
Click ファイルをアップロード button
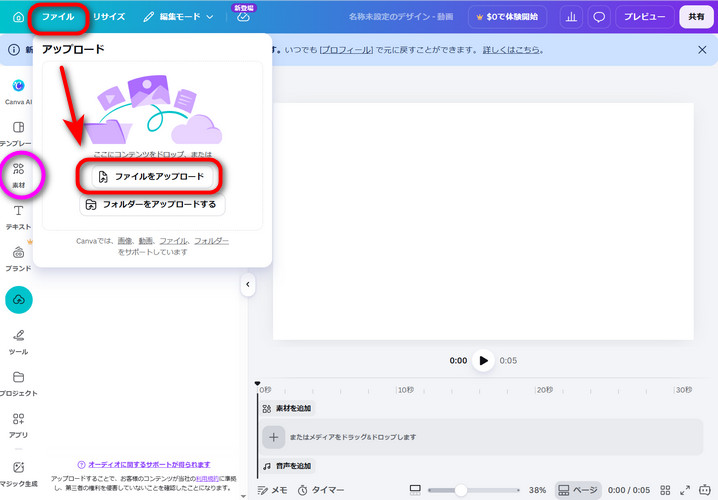[152, 177]
